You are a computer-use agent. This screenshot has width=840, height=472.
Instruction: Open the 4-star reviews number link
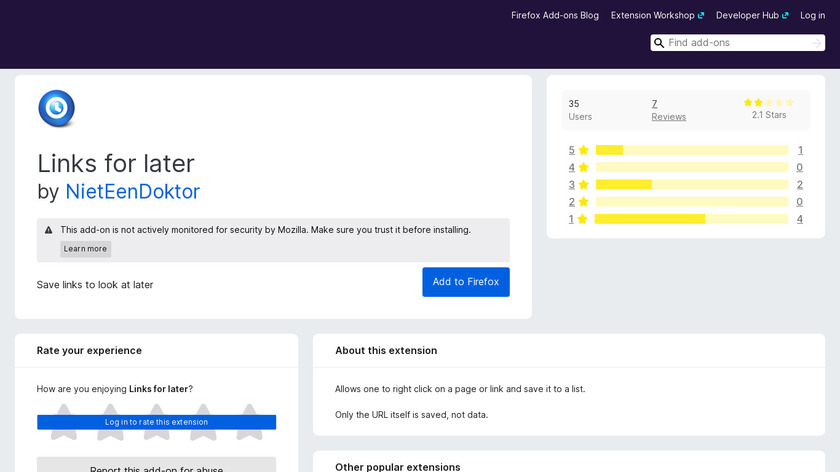[572, 167]
